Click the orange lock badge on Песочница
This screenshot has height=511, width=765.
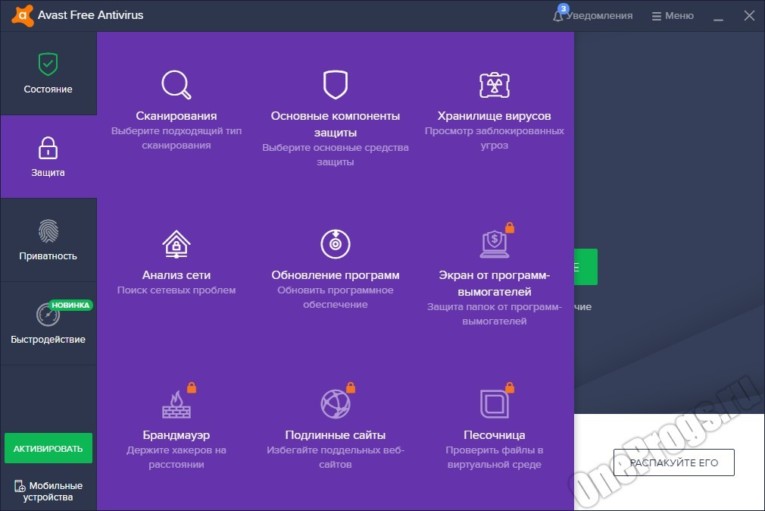(510, 388)
